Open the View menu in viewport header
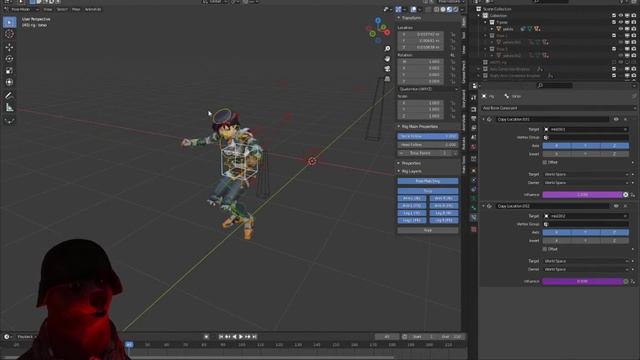The width and height of the screenshot is (640, 360). (x=48, y=9)
